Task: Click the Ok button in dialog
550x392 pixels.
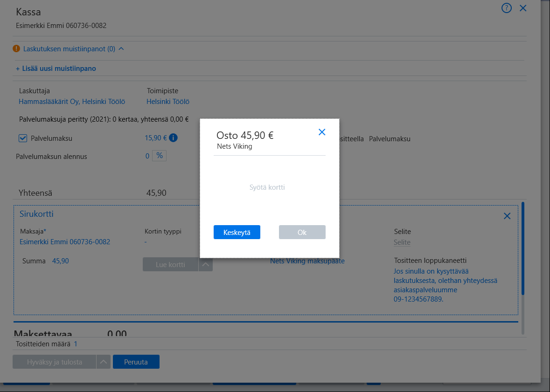Action: coord(302,232)
